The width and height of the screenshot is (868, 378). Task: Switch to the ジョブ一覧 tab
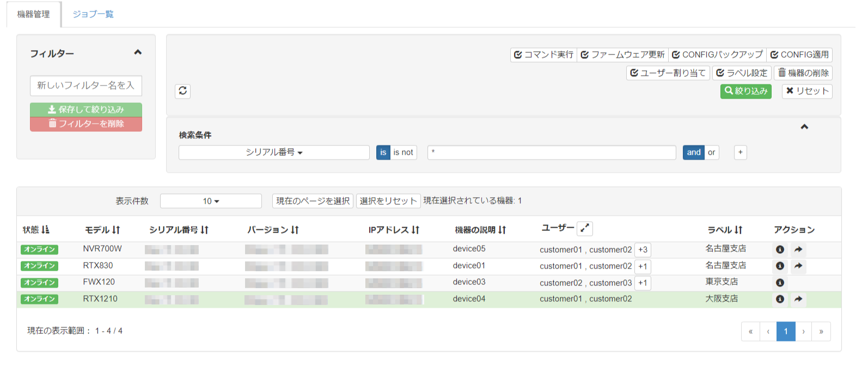click(93, 14)
